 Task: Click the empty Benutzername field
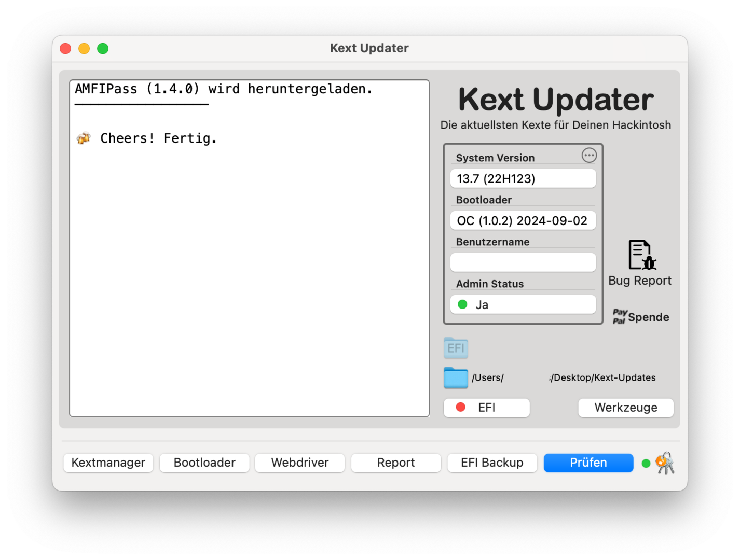point(523,262)
